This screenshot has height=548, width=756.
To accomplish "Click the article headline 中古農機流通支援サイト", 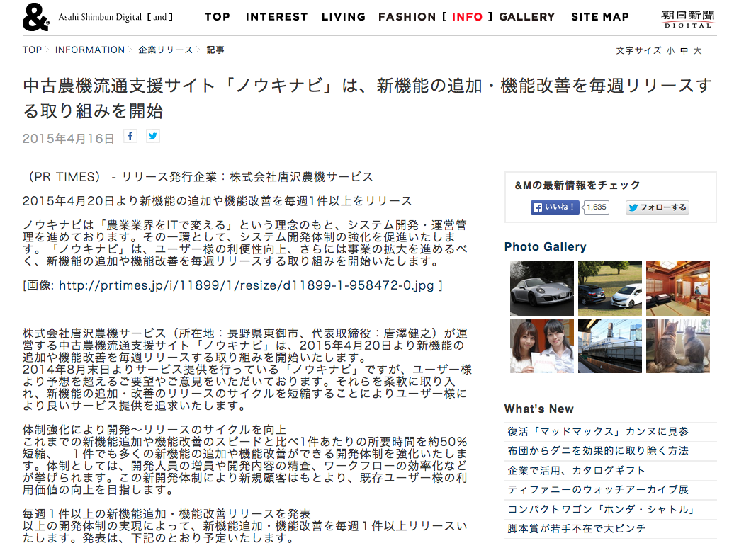I will tap(367, 98).
